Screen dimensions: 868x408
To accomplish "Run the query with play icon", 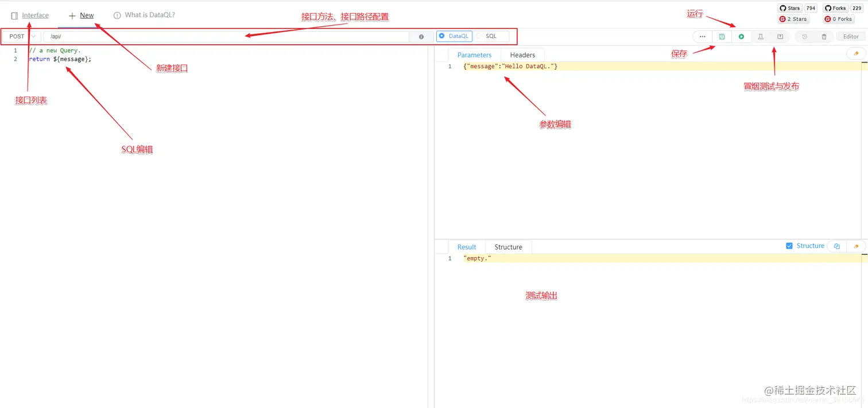I will coord(741,37).
